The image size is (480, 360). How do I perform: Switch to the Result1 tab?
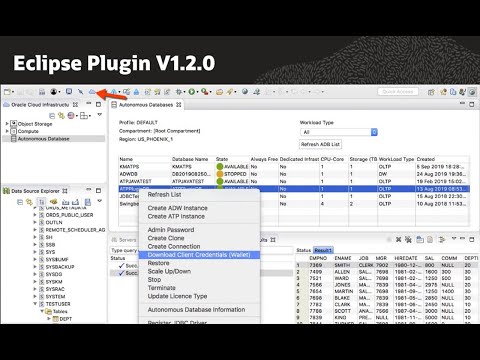(323, 250)
